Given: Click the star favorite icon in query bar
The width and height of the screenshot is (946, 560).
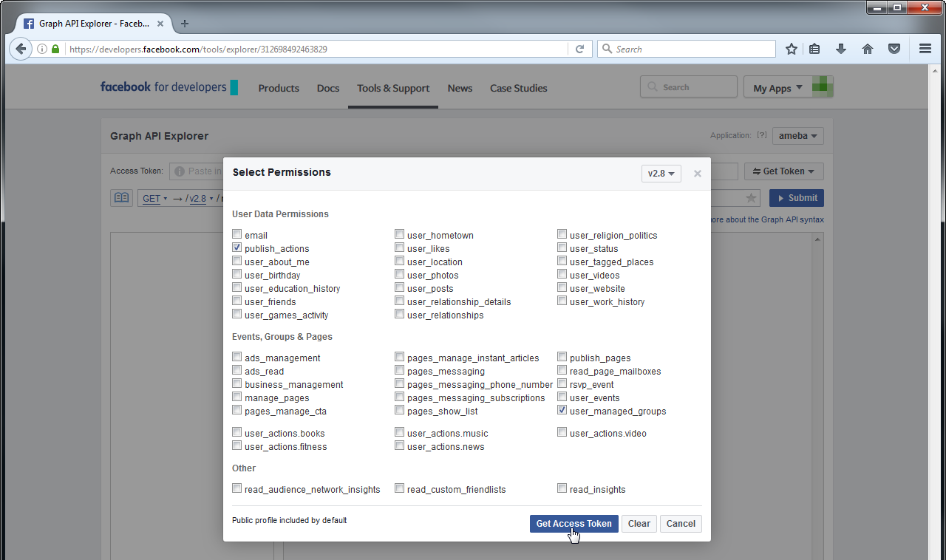Looking at the screenshot, I should click(x=751, y=198).
